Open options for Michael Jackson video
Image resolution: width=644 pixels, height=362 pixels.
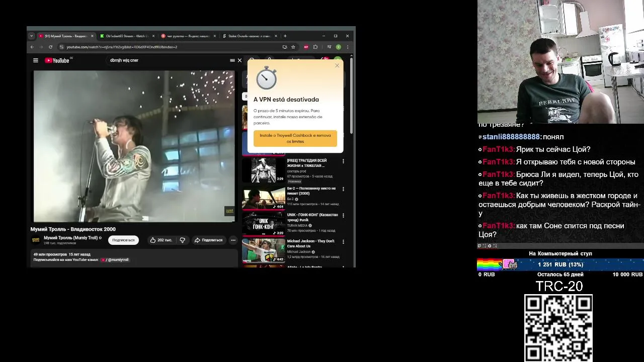tap(343, 241)
